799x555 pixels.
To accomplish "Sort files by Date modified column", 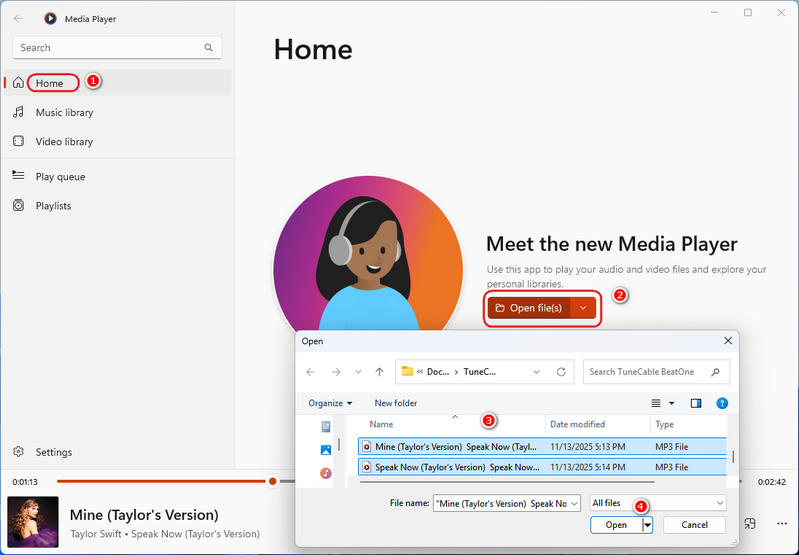I will coord(577,424).
